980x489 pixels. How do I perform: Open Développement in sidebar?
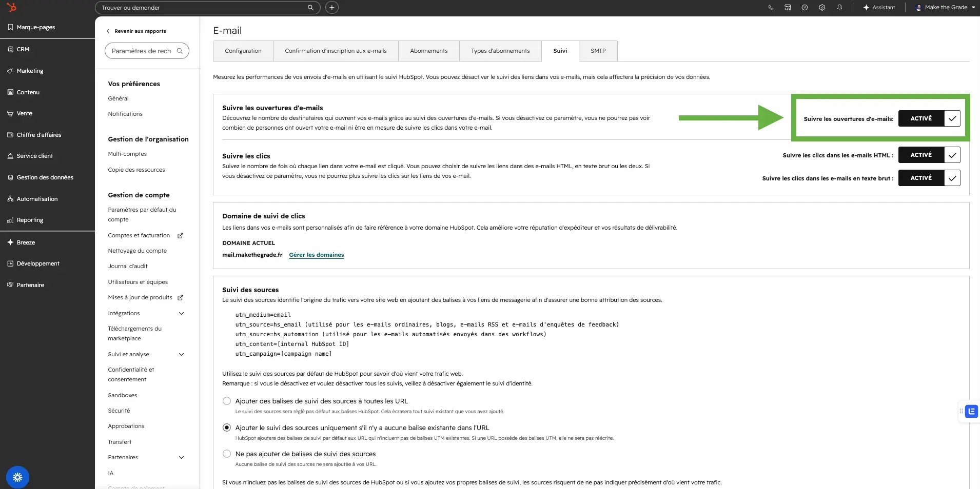pyautogui.click(x=33, y=263)
